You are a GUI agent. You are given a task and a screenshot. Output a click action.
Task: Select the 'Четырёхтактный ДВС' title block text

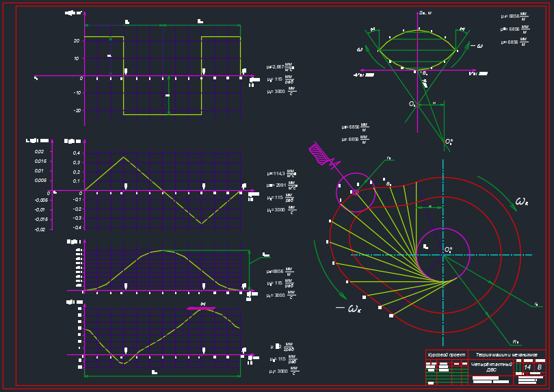(491, 367)
